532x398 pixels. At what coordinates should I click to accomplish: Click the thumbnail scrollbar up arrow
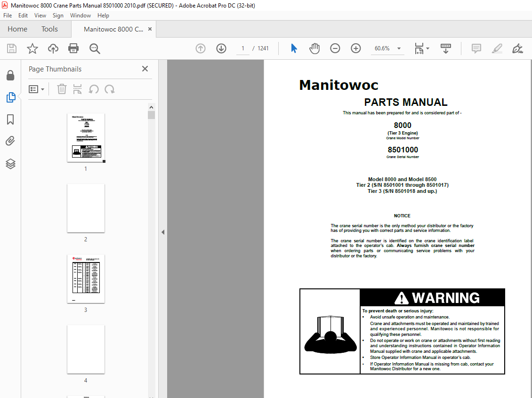click(151, 107)
